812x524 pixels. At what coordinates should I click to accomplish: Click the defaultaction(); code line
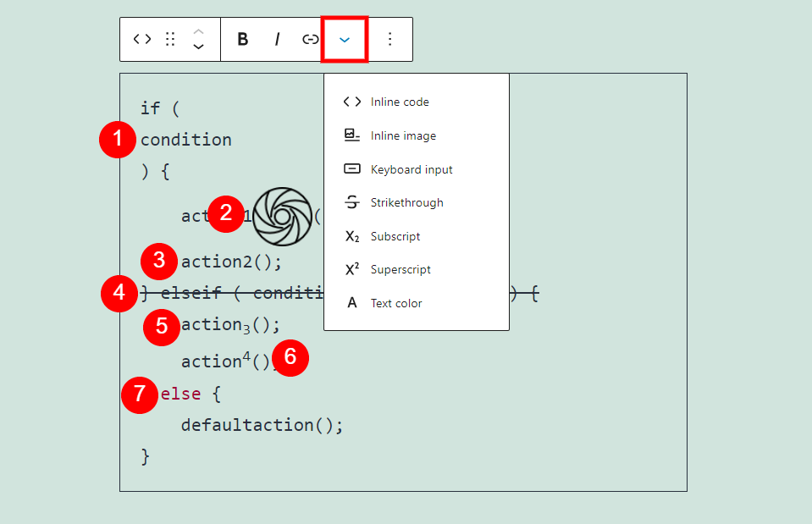(262, 425)
